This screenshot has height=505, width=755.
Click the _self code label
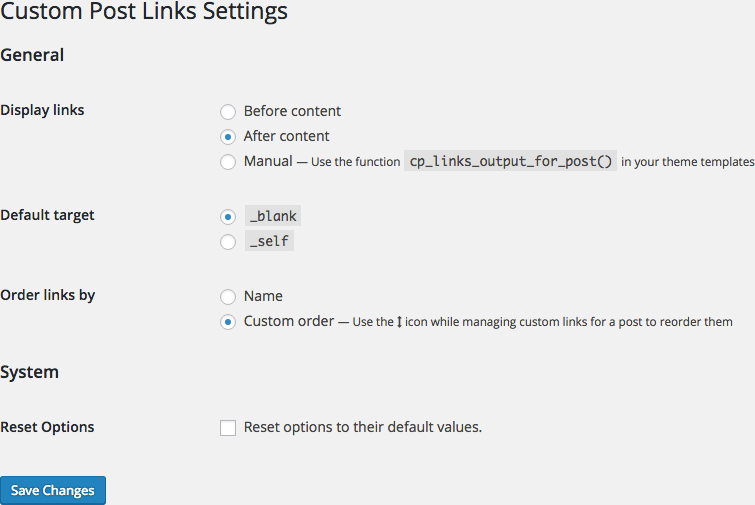[269, 241]
